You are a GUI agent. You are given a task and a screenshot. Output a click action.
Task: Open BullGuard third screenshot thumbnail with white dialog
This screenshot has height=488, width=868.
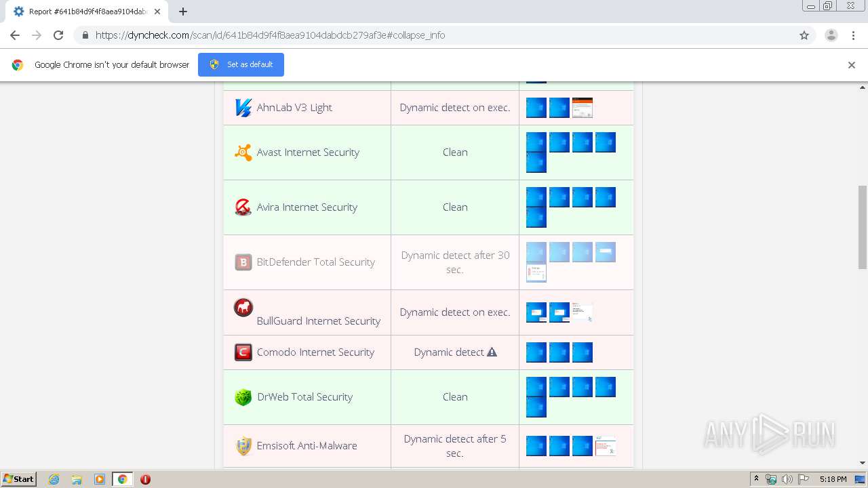tap(583, 312)
